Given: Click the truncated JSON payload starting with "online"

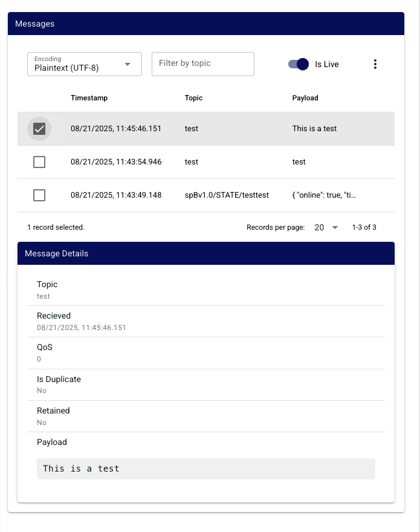Looking at the screenshot, I should click(327, 195).
